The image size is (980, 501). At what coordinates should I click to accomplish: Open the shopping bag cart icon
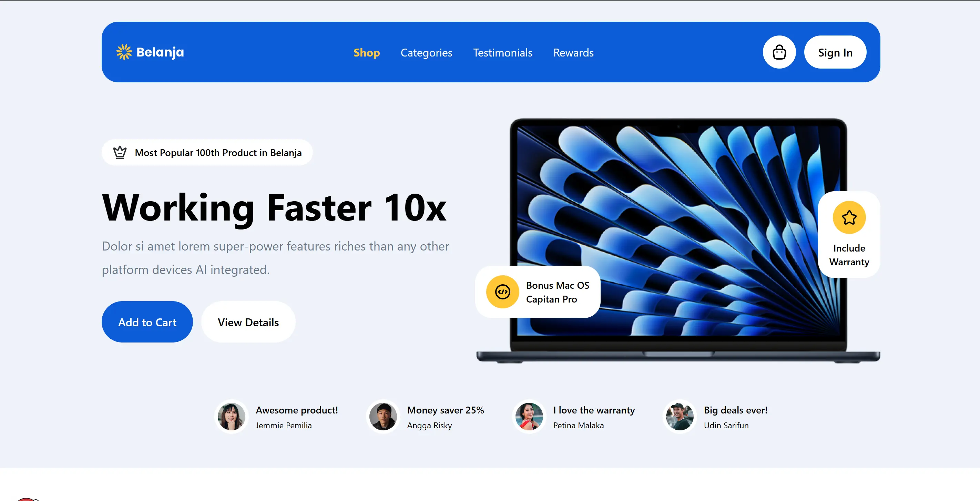tap(779, 52)
